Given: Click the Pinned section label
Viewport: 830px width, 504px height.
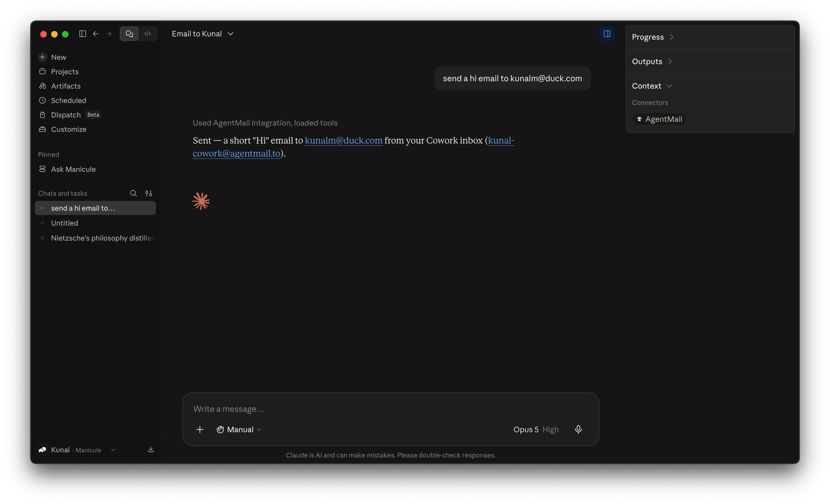Looking at the screenshot, I should click(x=48, y=154).
